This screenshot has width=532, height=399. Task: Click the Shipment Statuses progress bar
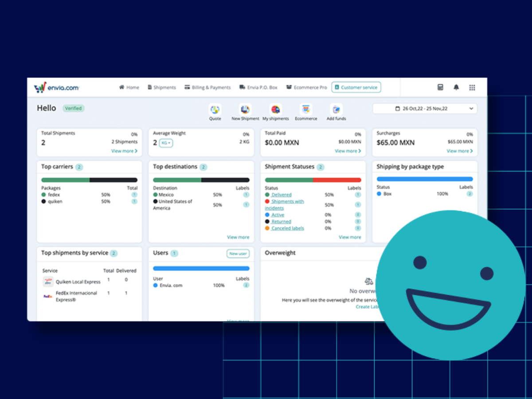pos(313,180)
